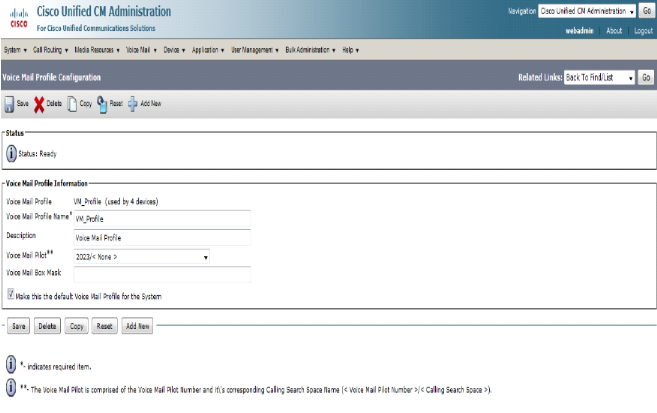Click the webadmin user label

click(579, 31)
